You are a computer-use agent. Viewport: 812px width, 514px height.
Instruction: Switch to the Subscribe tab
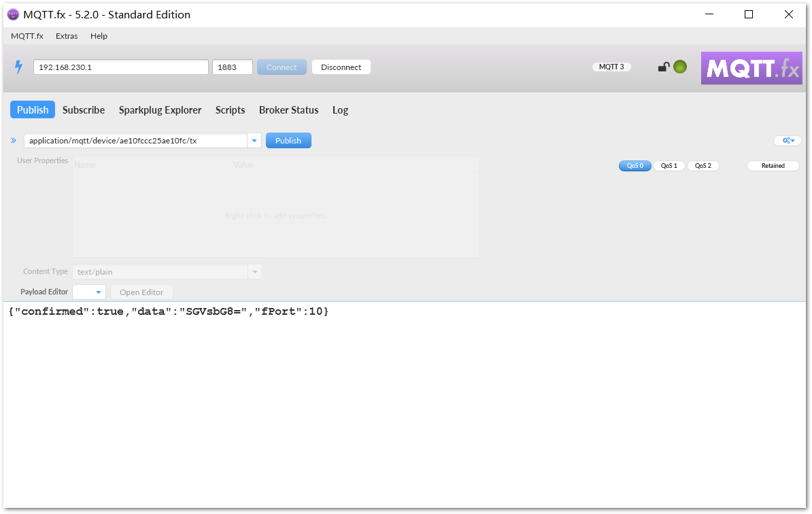[x=84, y=109]
